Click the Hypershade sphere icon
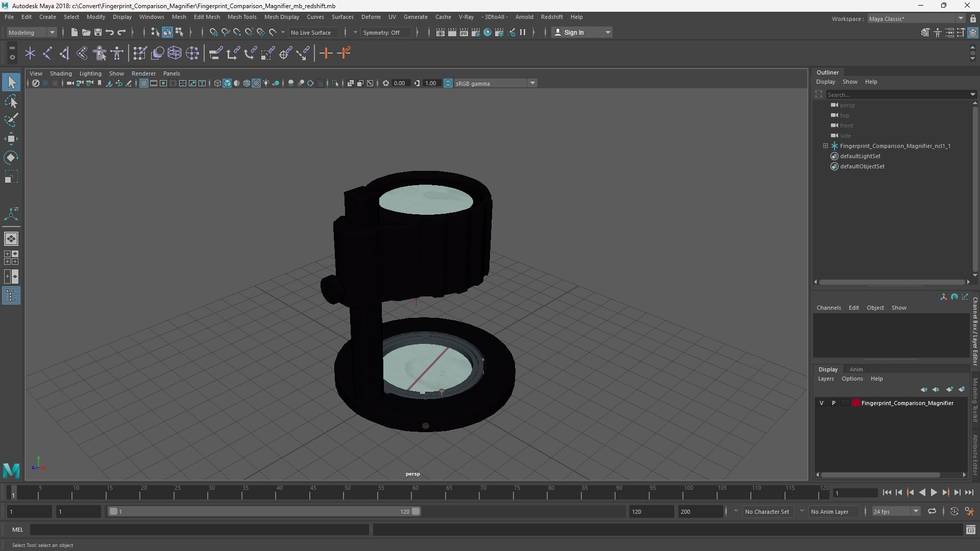Viewport: 980px width, 551px height. tap(487, 32)
